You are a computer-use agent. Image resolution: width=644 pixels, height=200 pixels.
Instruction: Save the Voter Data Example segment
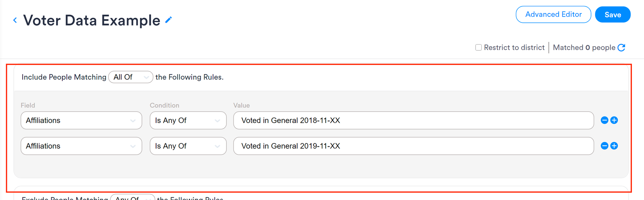click(613, 14)
